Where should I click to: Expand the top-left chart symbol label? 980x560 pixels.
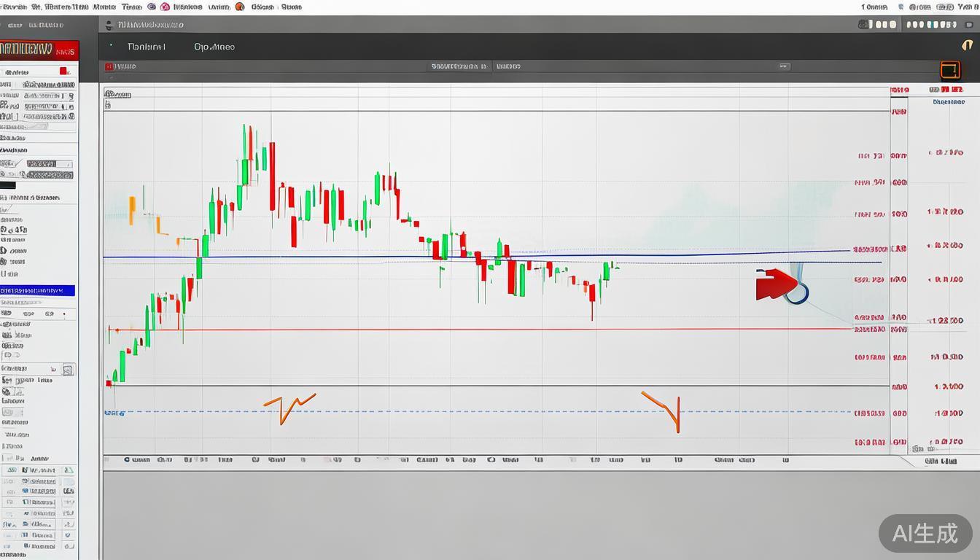coord(118,94)
